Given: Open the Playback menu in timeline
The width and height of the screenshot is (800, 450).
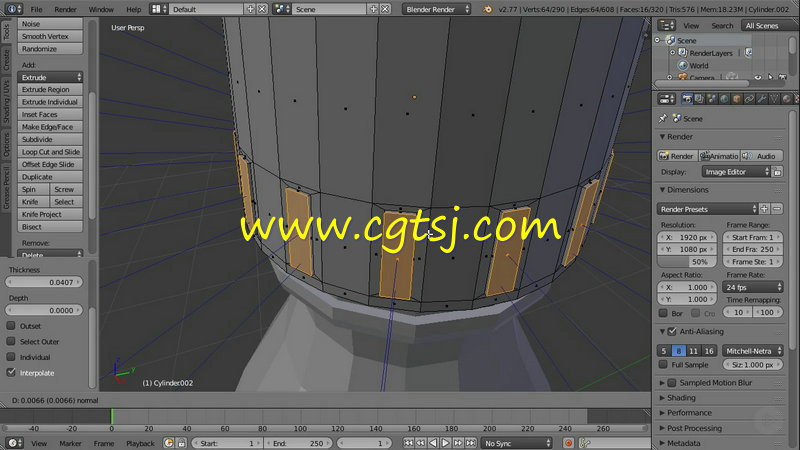Looking at the screenshot, I should [x=140, y=443].
